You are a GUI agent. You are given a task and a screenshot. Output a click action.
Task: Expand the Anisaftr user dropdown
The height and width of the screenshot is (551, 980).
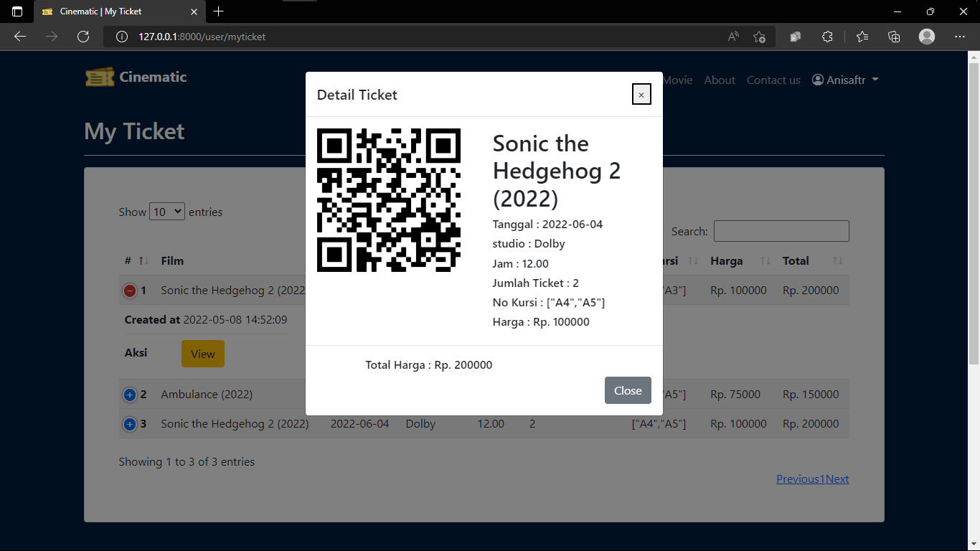[845, 80]
